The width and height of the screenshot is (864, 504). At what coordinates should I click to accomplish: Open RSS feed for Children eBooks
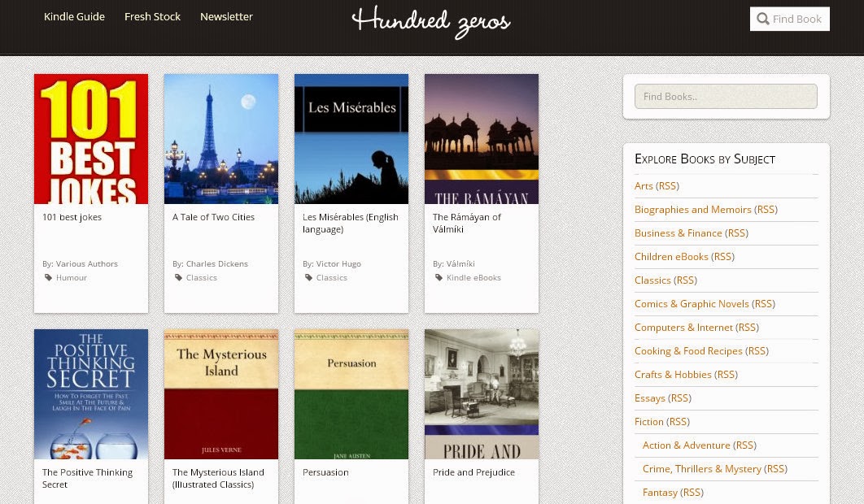point(723,257)
